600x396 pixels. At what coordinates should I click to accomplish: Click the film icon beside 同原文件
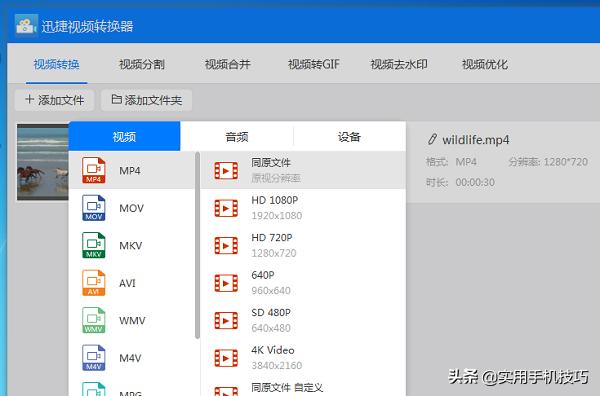click(226, 171)
